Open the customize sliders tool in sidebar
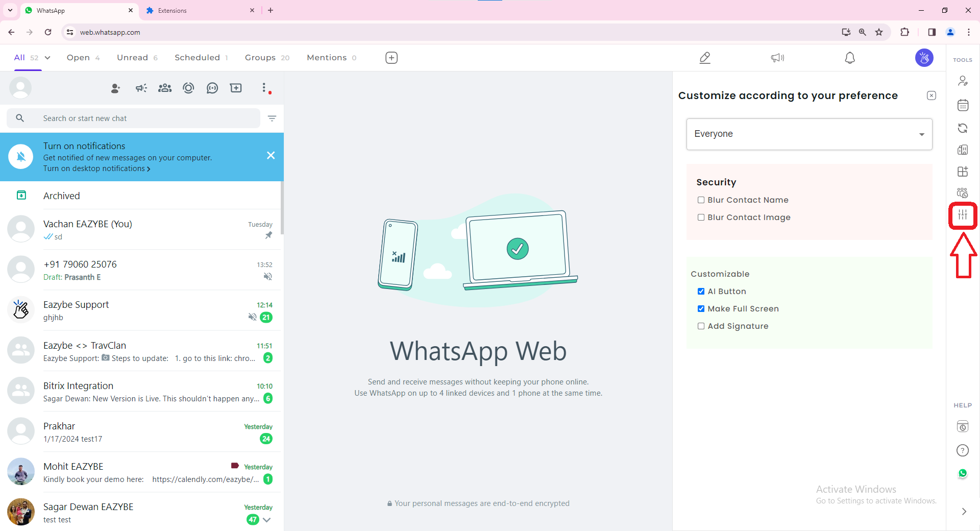 (x=963, y=215)
